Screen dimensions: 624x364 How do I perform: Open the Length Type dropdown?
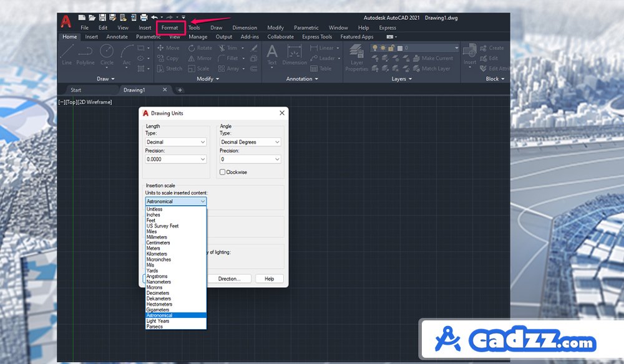(175, 142)
